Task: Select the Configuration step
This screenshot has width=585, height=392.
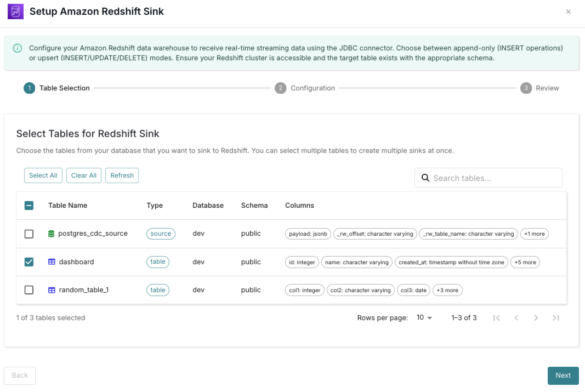Action: [305, 88]
